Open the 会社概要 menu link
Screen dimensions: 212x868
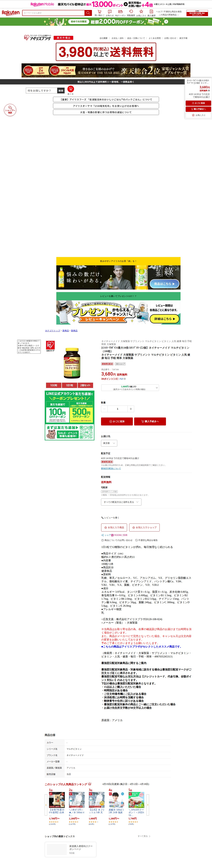[x=103, y=38]
